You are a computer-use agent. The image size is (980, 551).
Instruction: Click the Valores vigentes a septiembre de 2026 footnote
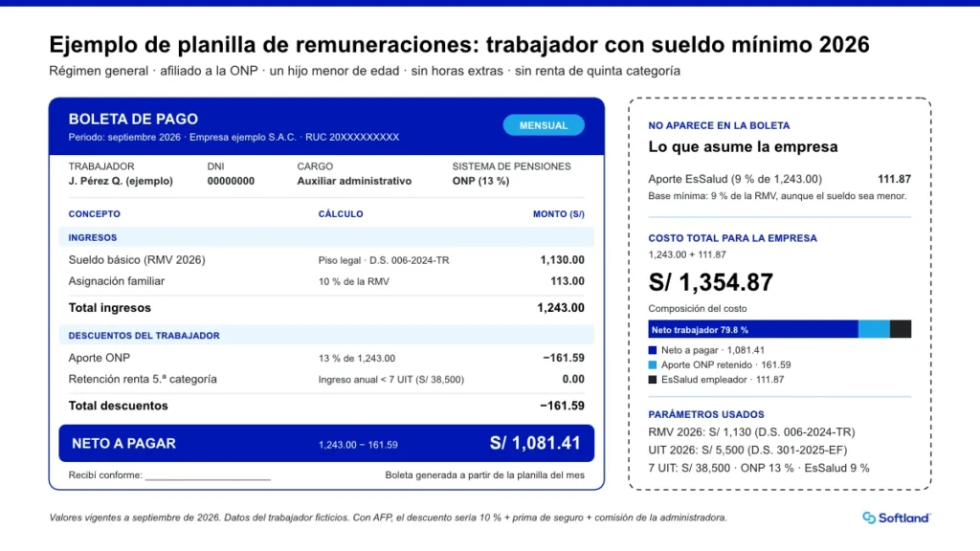click(x=389, y=518)
